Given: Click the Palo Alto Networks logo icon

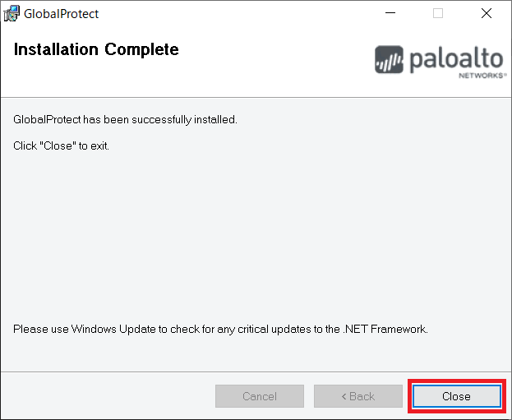Looking at the screenshot, I should click(x=389, y=60).
